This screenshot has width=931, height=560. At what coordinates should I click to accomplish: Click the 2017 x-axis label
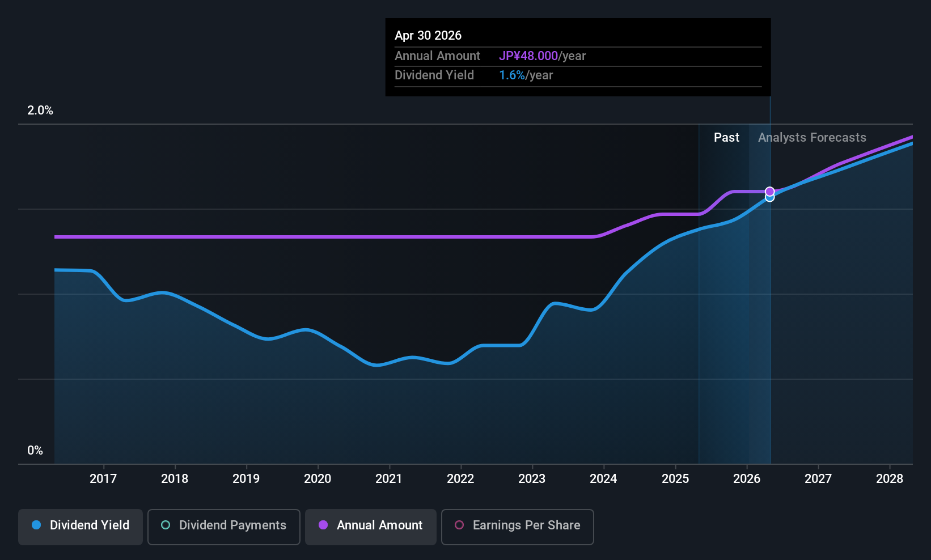[x=103, y=478]
